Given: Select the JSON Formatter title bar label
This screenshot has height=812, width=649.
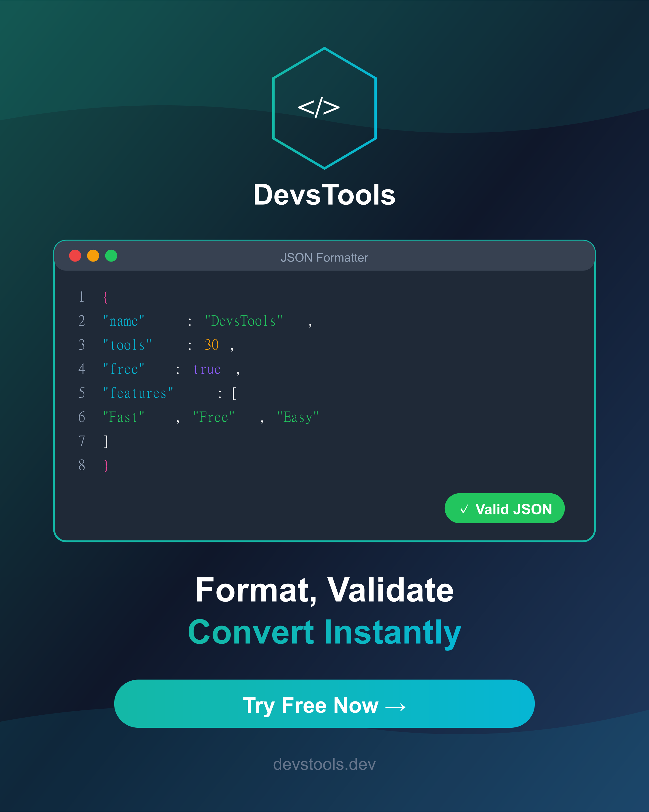Looking at the screenshot, I should coord(324,257).
